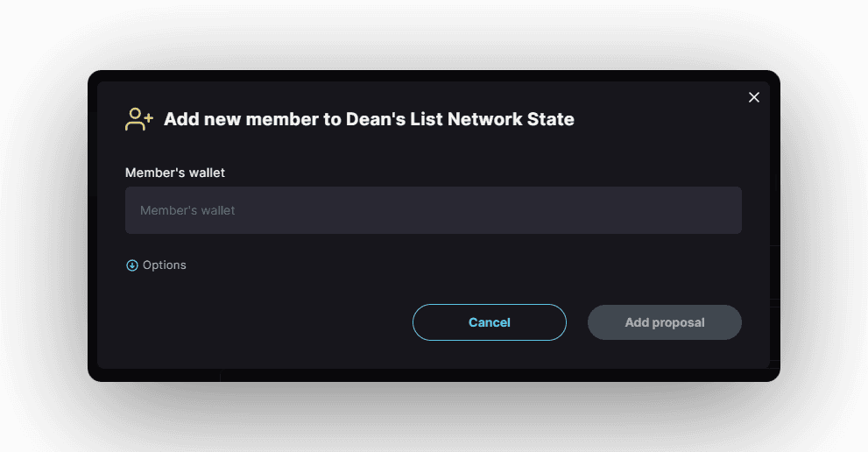The image size is (868, 452).
Task: Focus the Member's wallet input field
Action: (x=433, y=210)
